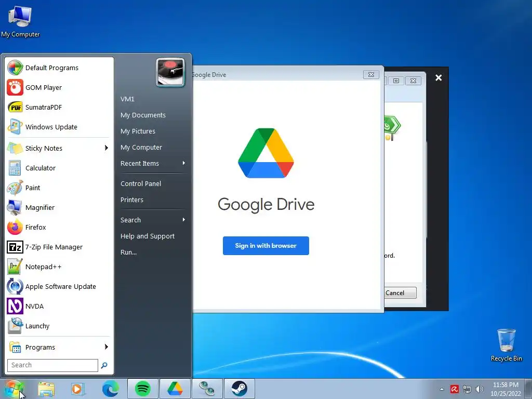Open the Run... dialog
Image resolution: width=532 pixels, height=399 pixels.
coord(129,252)
